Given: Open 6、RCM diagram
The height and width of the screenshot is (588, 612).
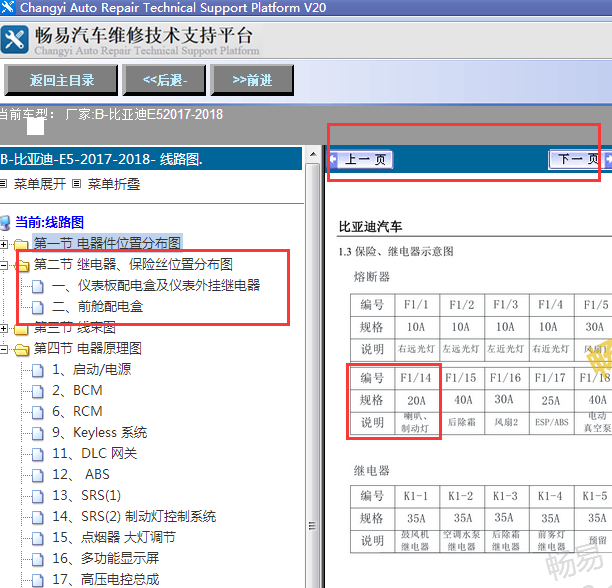Looking at the screenshot, I should 77,411.
